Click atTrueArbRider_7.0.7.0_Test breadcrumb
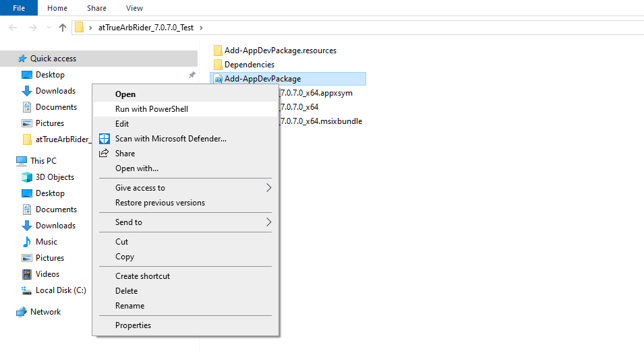The width and height of the screenshot is (644, 353). coord(146,28)
